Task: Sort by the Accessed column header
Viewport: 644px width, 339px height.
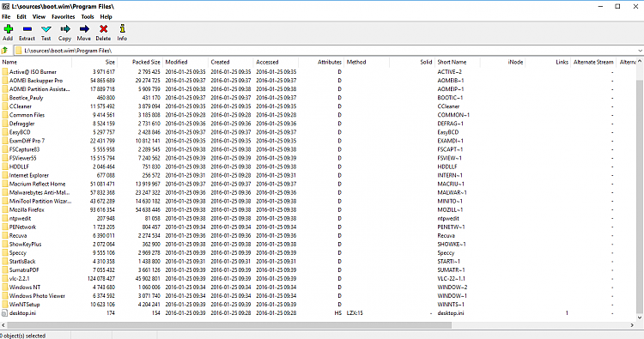Action: pos(276,62)
